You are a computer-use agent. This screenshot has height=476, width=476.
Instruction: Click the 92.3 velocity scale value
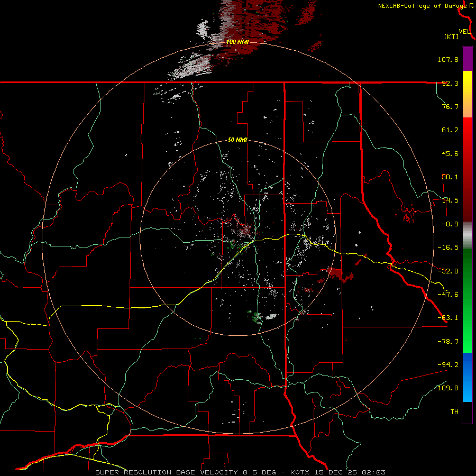click(x=450, y=83)
